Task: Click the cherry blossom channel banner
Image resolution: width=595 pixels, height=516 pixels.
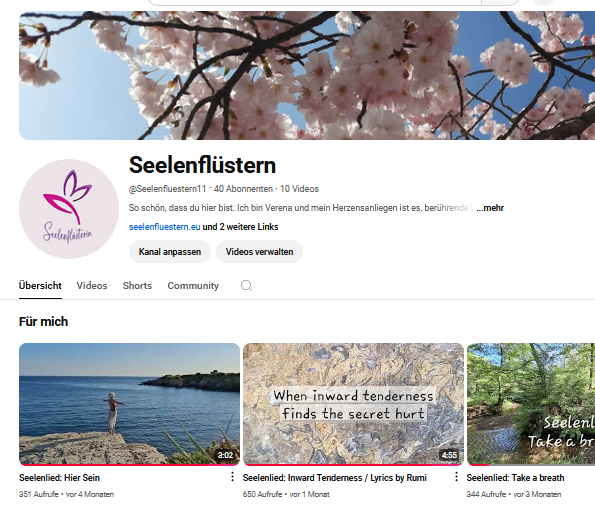Action: pos(307,75)
